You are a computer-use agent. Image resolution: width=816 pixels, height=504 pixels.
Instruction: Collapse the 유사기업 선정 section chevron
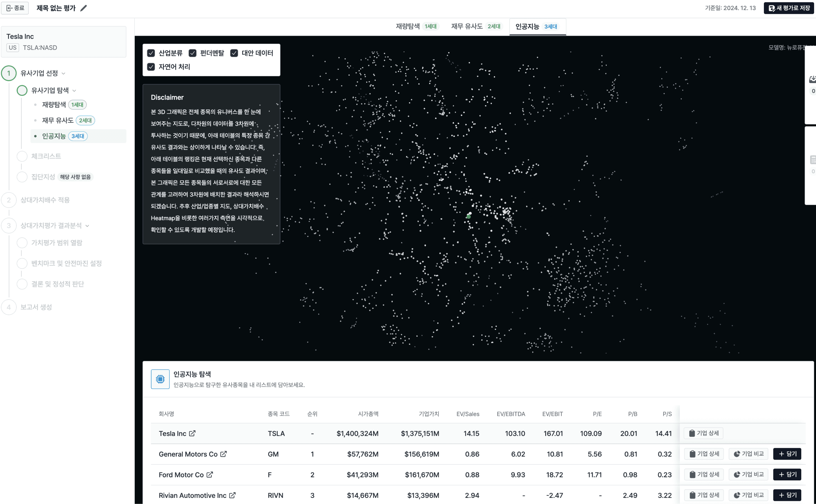click(x=64, y=73)
